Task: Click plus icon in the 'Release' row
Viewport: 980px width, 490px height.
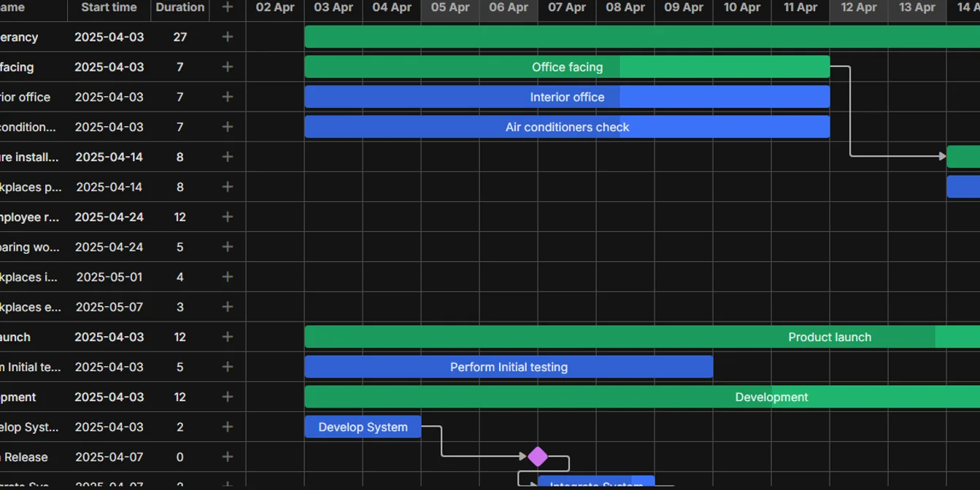Action: coord(228,456)
